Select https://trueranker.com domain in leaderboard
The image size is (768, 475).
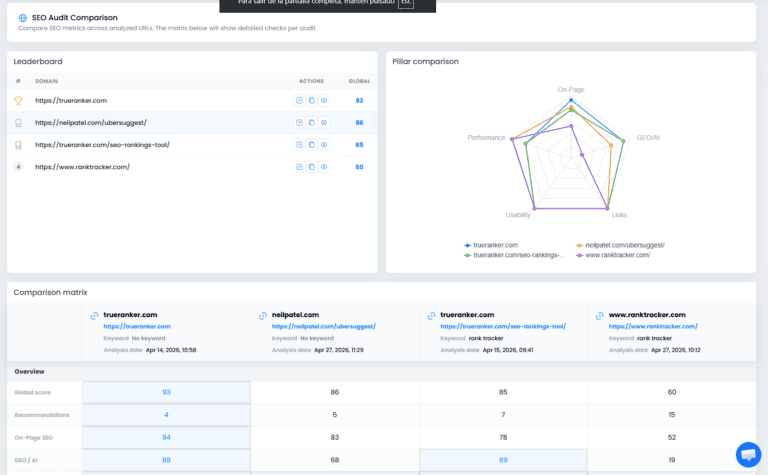tap(71, 100)
